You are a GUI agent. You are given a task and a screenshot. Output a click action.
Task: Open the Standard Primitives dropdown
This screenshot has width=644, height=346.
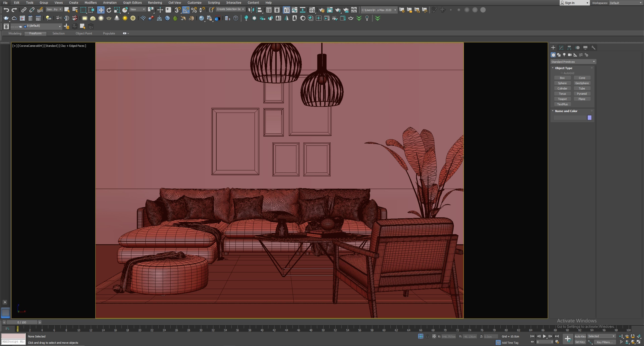click(x=573, y=62)
